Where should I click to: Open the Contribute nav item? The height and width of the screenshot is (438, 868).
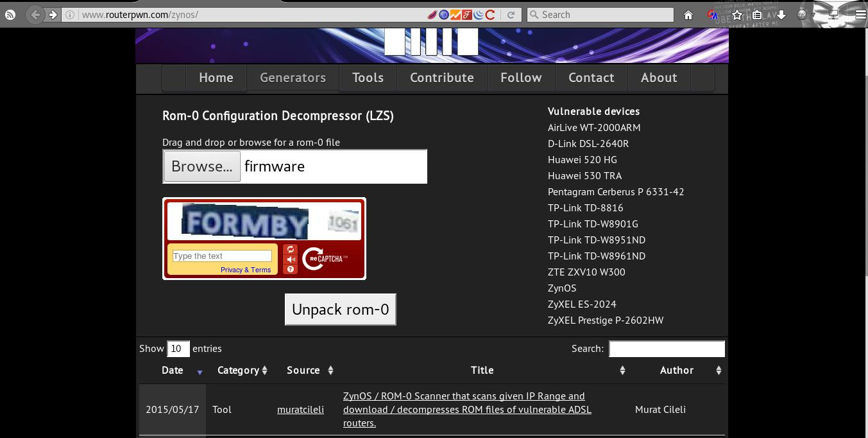442,78
